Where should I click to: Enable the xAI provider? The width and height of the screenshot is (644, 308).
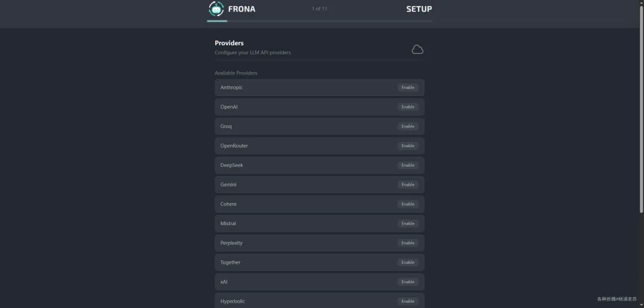point(408,282)
